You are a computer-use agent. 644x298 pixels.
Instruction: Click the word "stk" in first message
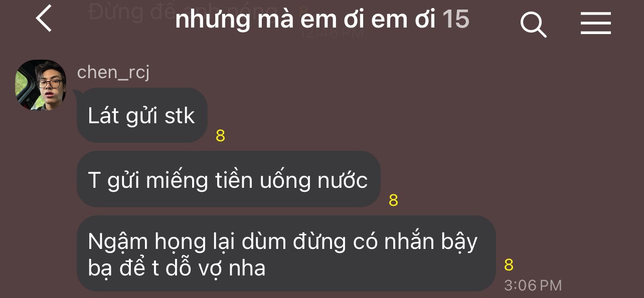[x=180, y=116]
